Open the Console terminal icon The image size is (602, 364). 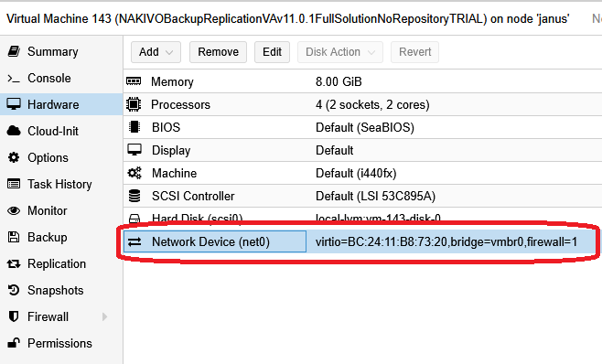[x=14, y=79]
